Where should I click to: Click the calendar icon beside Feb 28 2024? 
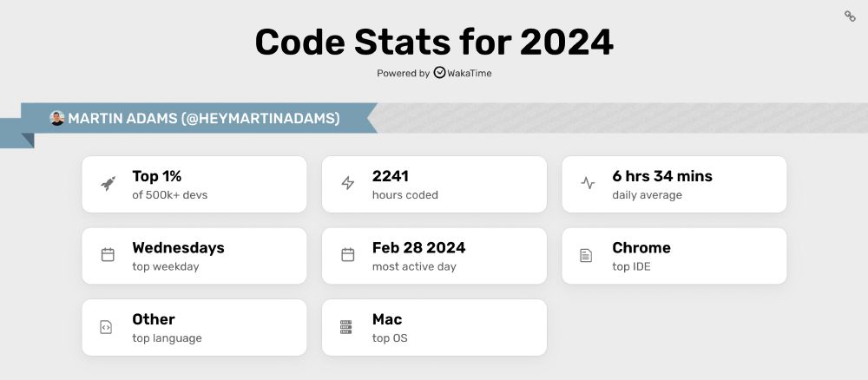[347, 255]
